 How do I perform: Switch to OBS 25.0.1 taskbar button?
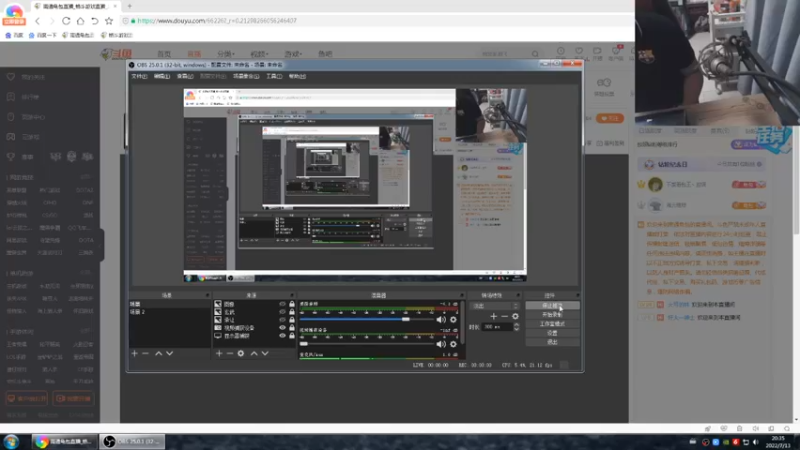(132, 441)
